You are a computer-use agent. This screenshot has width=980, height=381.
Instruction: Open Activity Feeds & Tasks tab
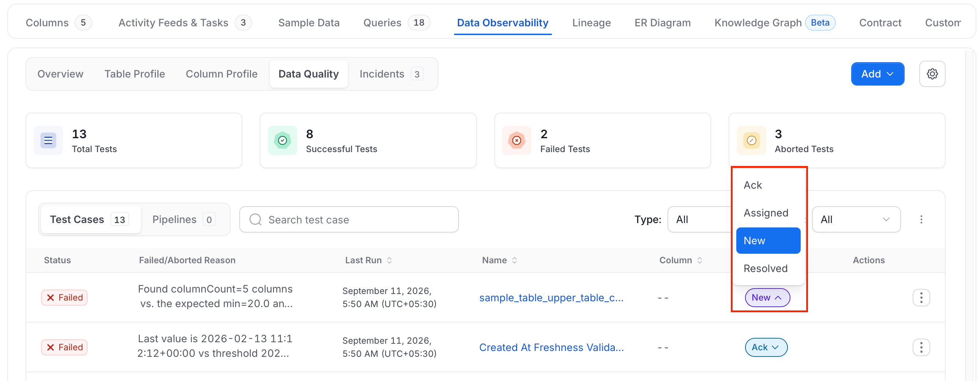(x=185, y=23)
